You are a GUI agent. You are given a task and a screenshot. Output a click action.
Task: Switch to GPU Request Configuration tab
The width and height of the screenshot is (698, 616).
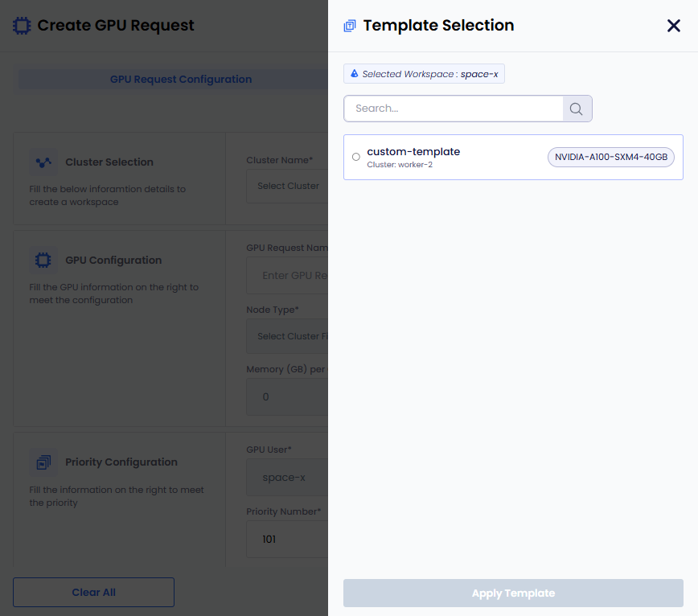pos(181,80)
